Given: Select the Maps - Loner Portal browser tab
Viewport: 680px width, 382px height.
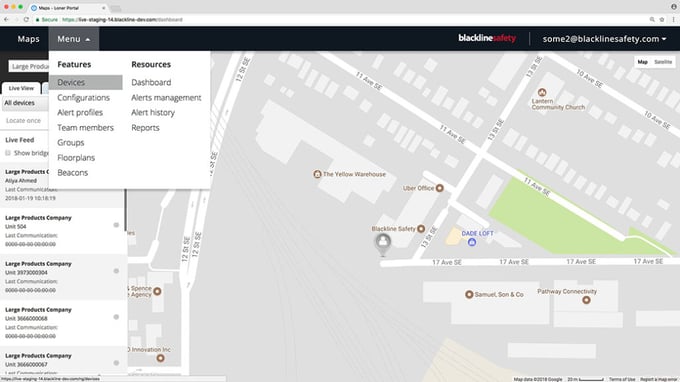Looking at the screenshot, I should [67, 8].
